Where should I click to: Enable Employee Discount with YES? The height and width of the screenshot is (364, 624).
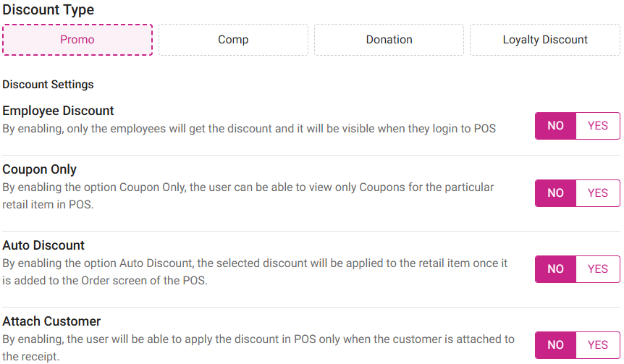click(x=598, y=126)
